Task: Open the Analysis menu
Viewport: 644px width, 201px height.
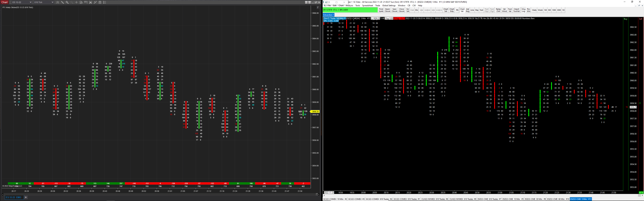Action: tap(350, 6)
